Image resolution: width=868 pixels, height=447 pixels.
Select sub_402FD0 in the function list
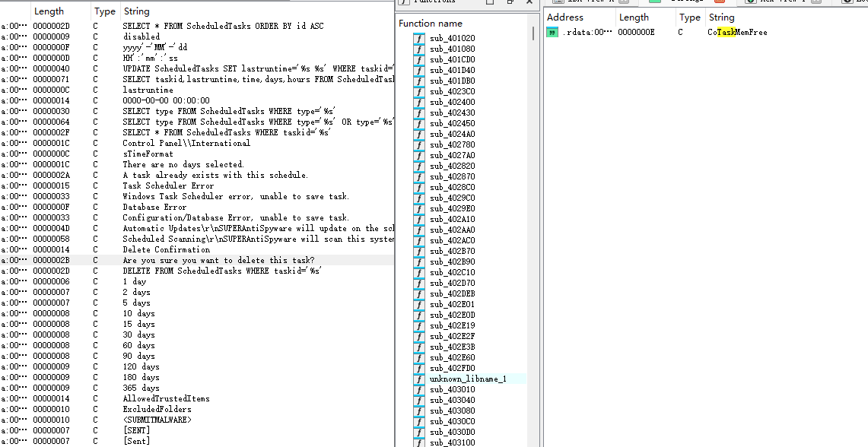[453, 369]
